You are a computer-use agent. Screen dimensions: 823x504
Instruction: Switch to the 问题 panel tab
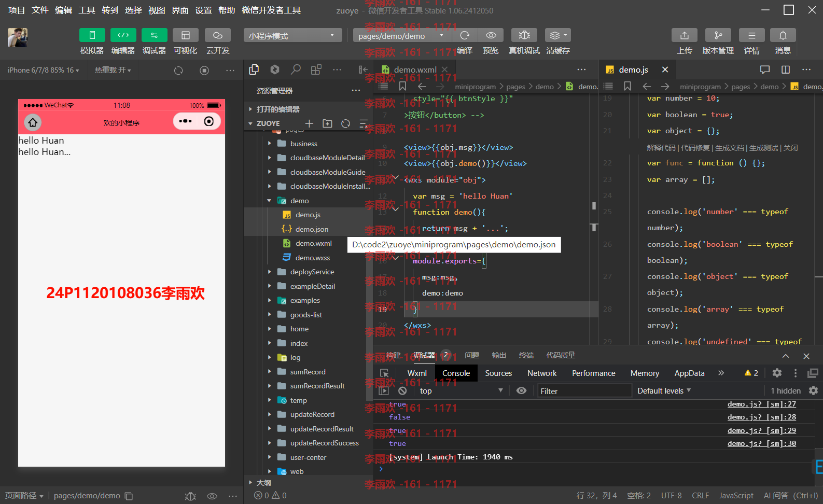tap(472, 355)
